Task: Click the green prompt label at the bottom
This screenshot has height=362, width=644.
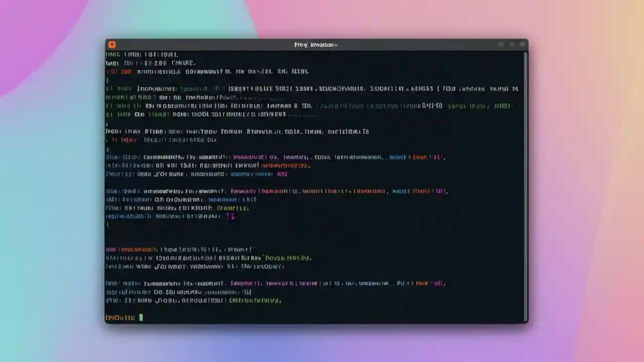Action: (x=121, y=317)
